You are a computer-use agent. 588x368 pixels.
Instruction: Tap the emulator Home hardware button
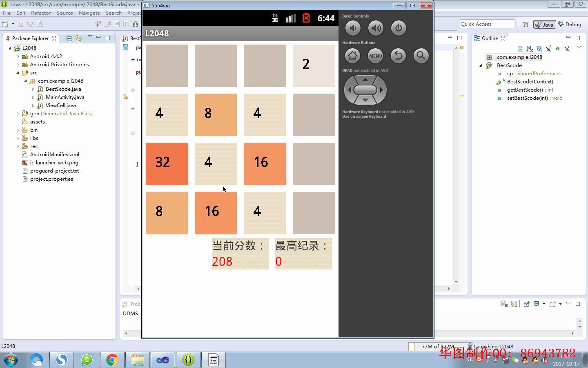tap(352, 56)
